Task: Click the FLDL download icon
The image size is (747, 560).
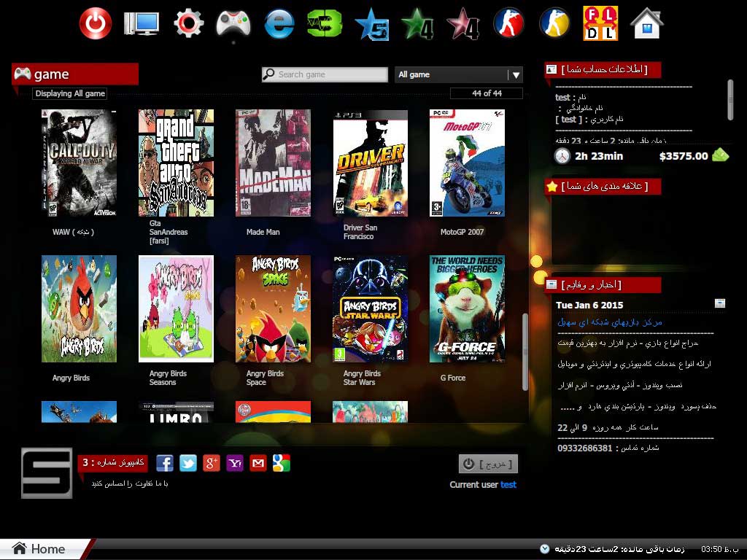Action: click(x=600, y=23)
